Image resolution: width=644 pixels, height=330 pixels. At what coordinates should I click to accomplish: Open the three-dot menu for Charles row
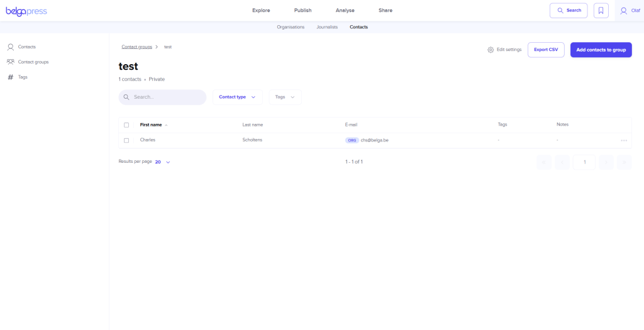(x=624, y=140)
